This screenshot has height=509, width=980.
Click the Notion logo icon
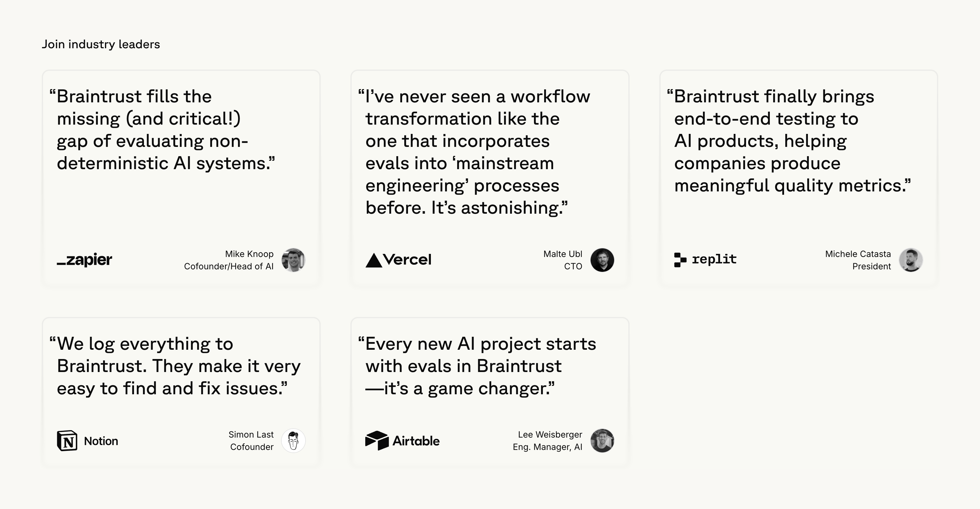pyautogui.click(x=67, y=441)
